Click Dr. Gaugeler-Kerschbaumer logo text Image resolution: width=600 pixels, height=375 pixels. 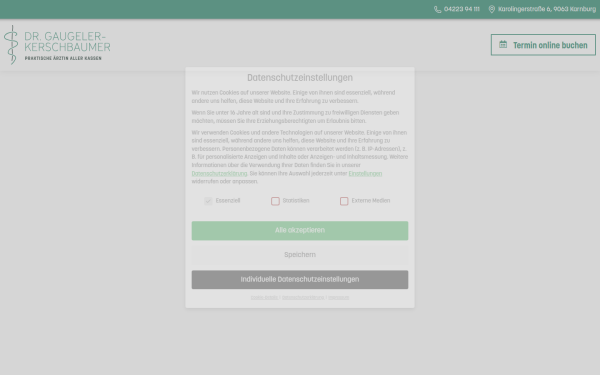click(x=67, y=42)
